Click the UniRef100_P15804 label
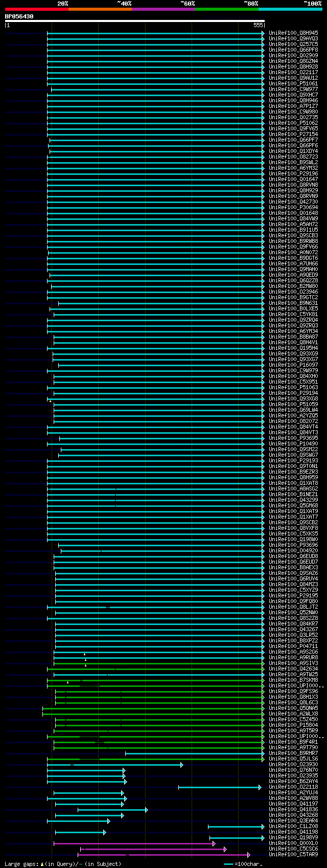Viewport: 327px width, 868px height. point(293,725)
